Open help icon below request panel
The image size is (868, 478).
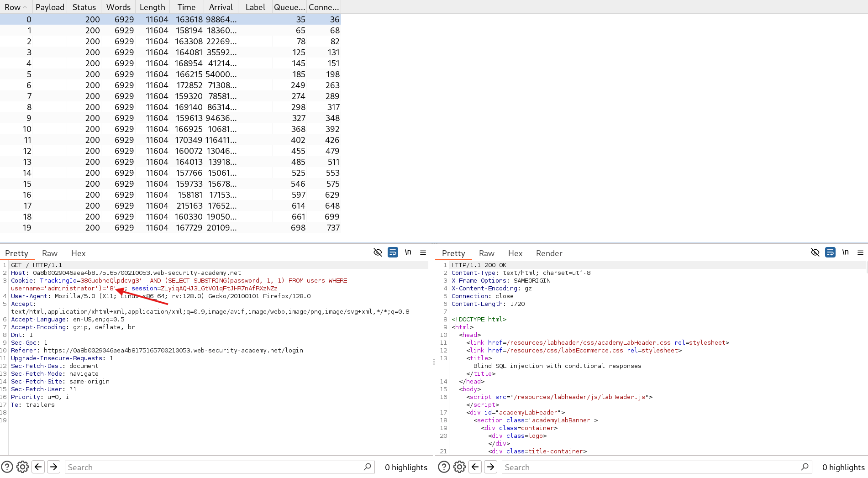pos(7,467)
